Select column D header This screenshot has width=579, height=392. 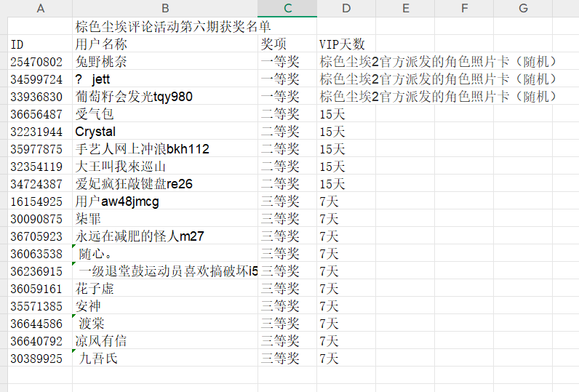coord(346,8)
